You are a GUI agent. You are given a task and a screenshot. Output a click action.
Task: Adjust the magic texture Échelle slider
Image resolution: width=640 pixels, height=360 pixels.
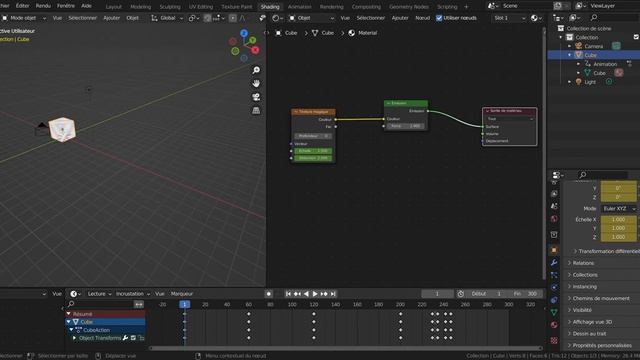click(x=313, y=151)
